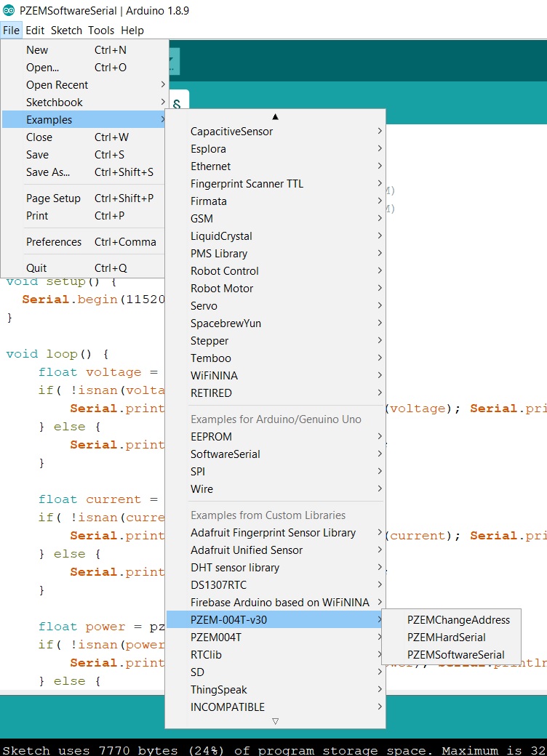This screenshot has height=756, width=547.
Task: Expand Wire examples
Action: point(276,489)
